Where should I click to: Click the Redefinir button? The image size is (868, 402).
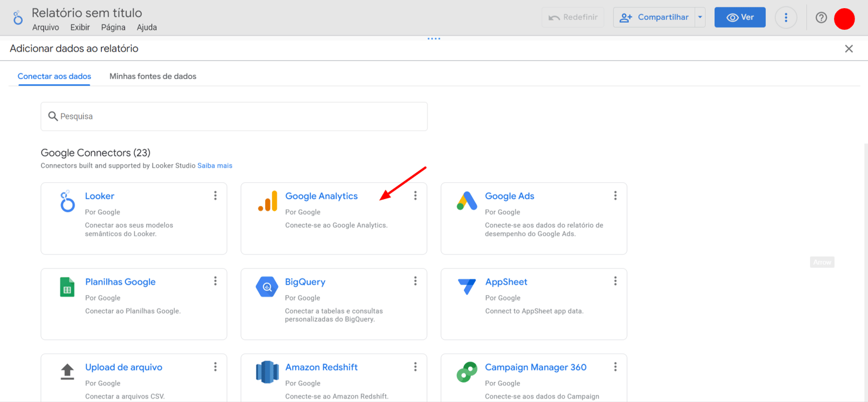(x=573, y=18)
